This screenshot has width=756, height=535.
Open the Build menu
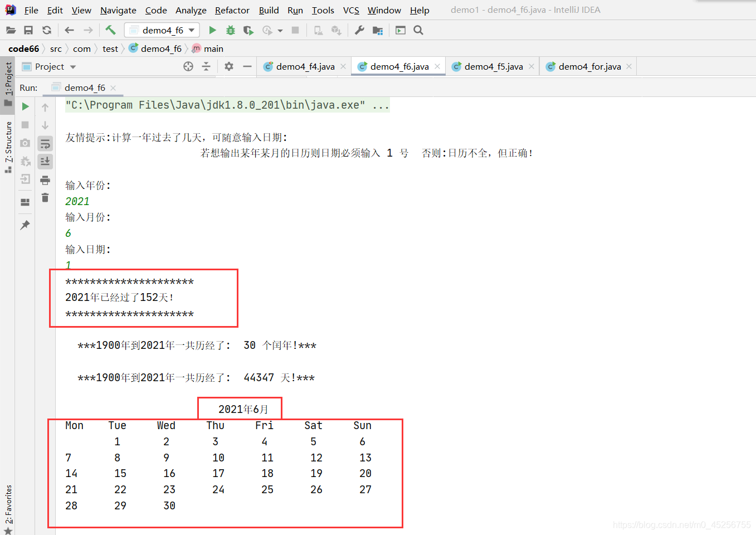point(269,10)
